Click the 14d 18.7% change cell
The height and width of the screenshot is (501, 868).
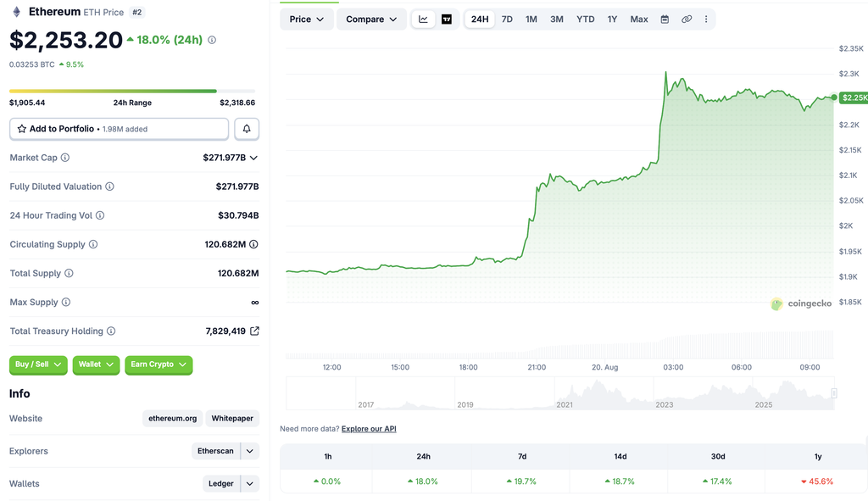click(x=620, y=482)
